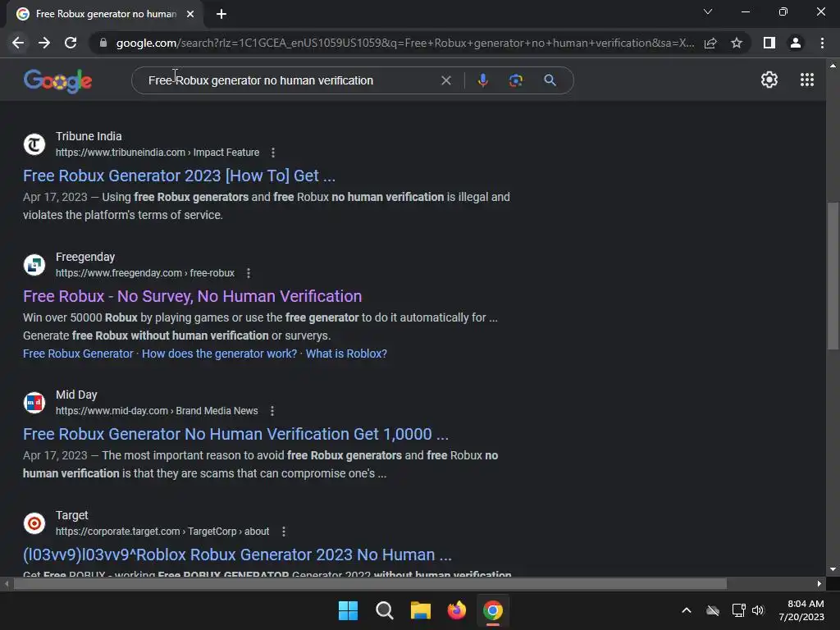Open the Chrome profile menu
This screenshot has width=840, height=630.
click(796, 43)
